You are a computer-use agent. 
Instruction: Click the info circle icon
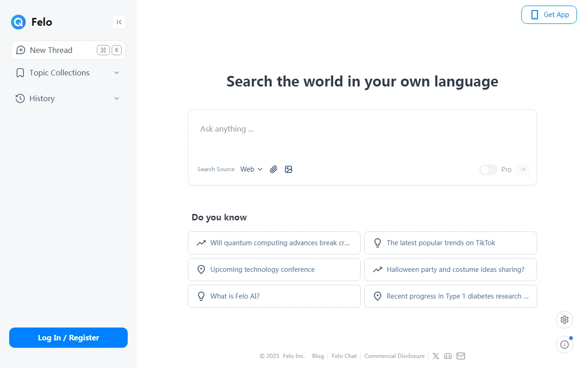pos(565,345)
